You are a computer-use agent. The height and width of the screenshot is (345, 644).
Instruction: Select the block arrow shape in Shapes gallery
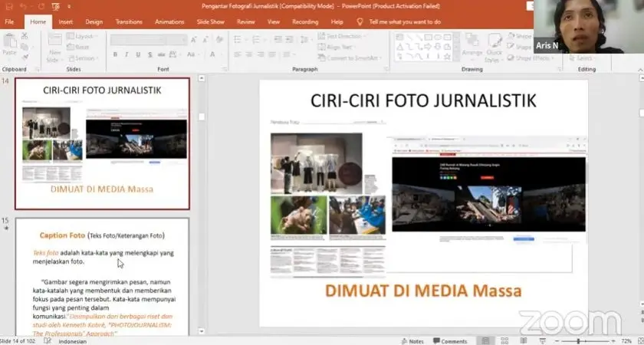(428, 47)
